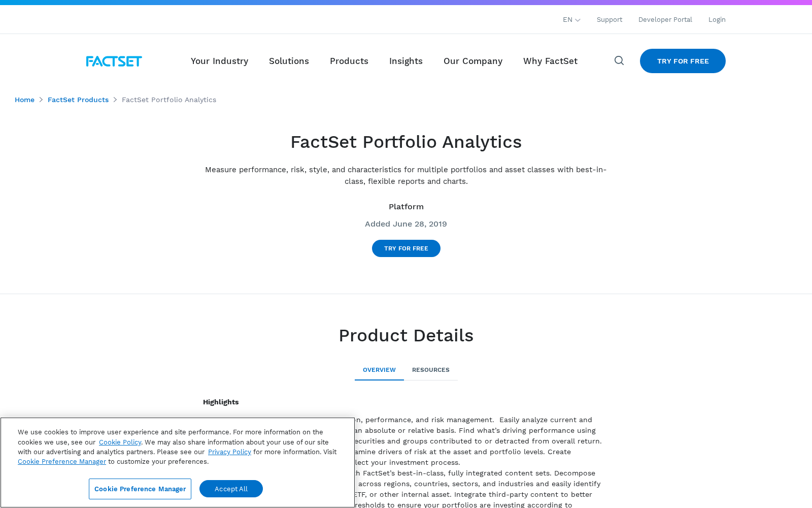The height and width of the screenshot is (508, 812).
Task: Open the Solutions menu
Action: [289, 61]
